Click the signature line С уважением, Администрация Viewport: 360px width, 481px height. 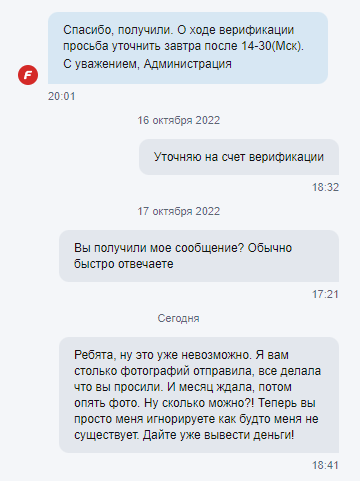point(147,64)
